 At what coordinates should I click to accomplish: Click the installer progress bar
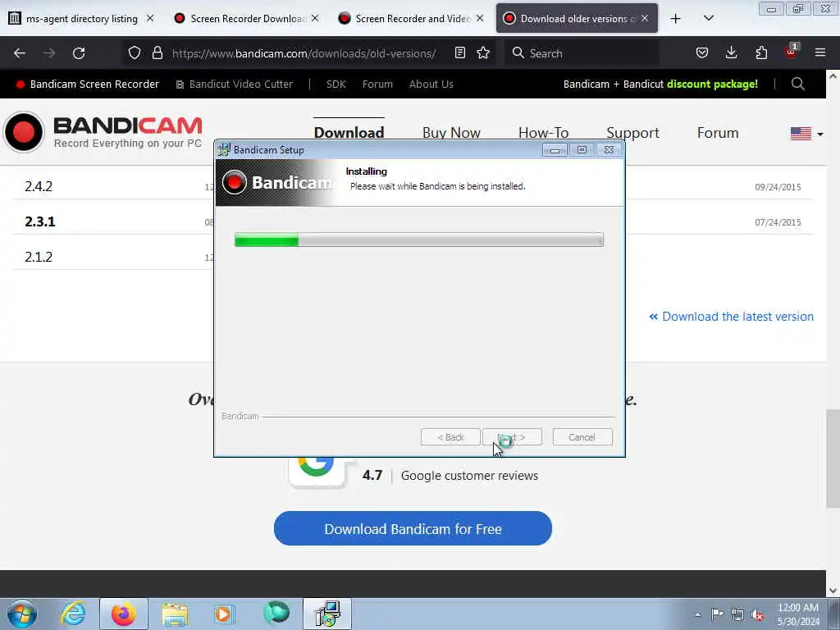point(419,240)
